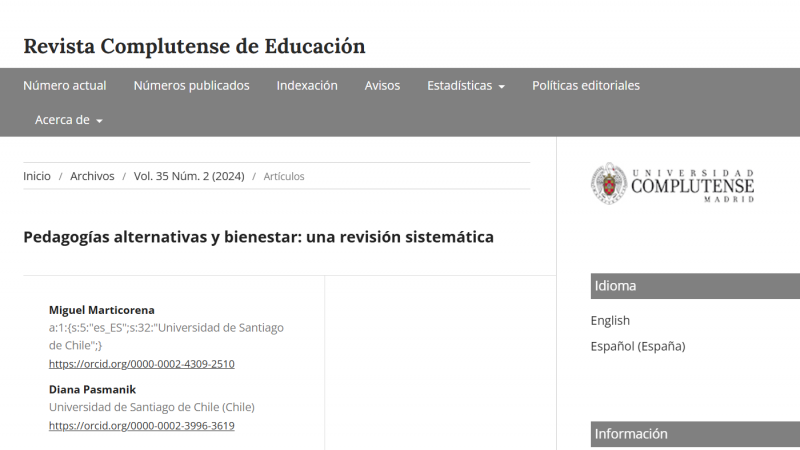Click the Idioma sidebar heading
The image size is (800, 450).
[x=615, y=286]
